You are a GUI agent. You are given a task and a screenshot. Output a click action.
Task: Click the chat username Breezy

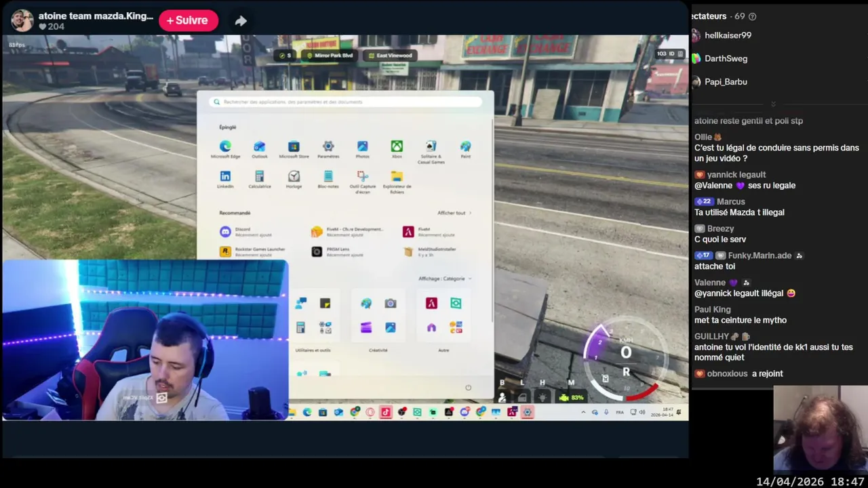pyautogui.click(x=721, y=228)
